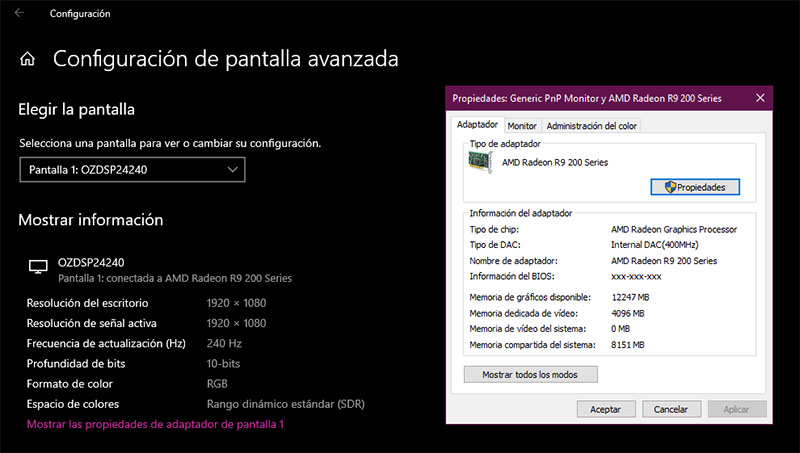800x453 pixels.
Task: Open the home icon
Action: pyautogui.click(x=28, y=59)
